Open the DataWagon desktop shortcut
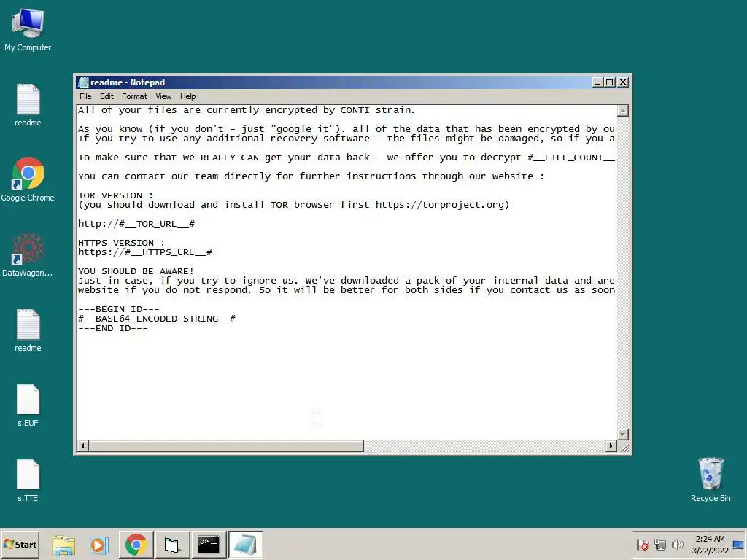Viewport: 747px width, 560px height. (28, 254)
